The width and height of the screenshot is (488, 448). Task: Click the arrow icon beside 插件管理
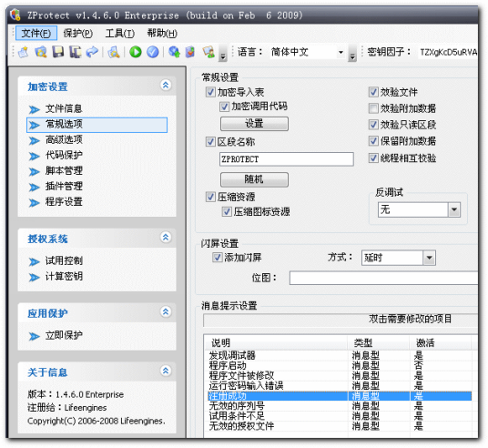pos(35,187)
